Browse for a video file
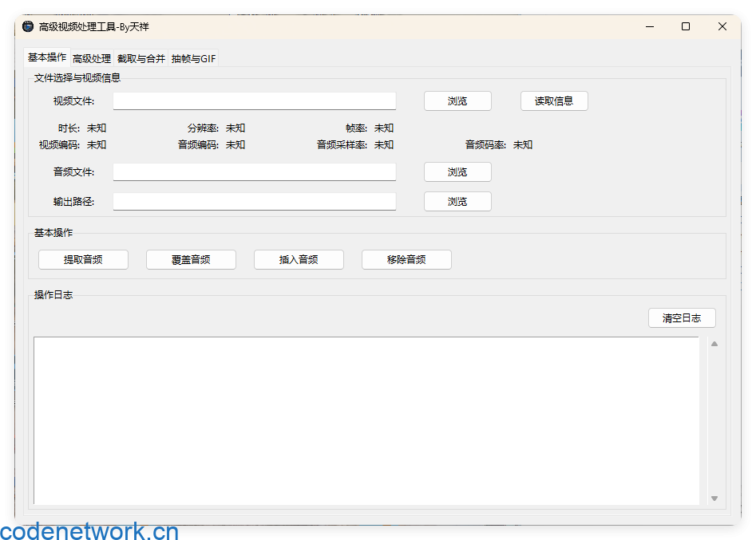 click(457, 101)
